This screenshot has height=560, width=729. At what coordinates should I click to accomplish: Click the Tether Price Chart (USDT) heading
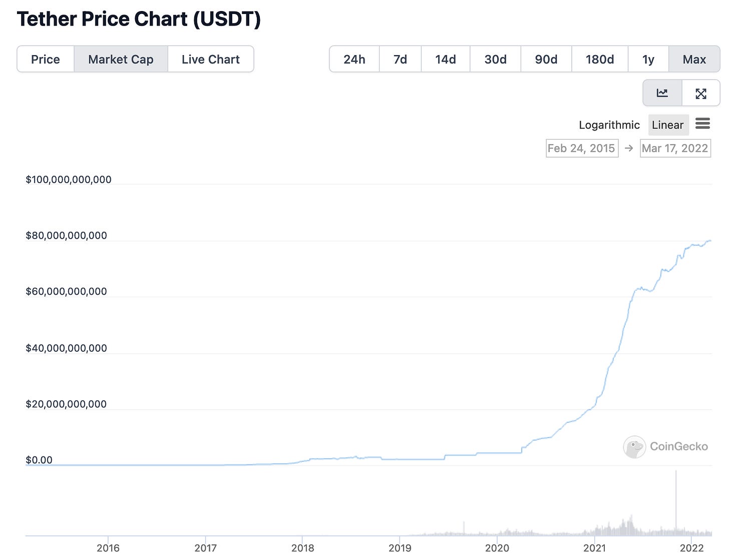click(139, 19)
